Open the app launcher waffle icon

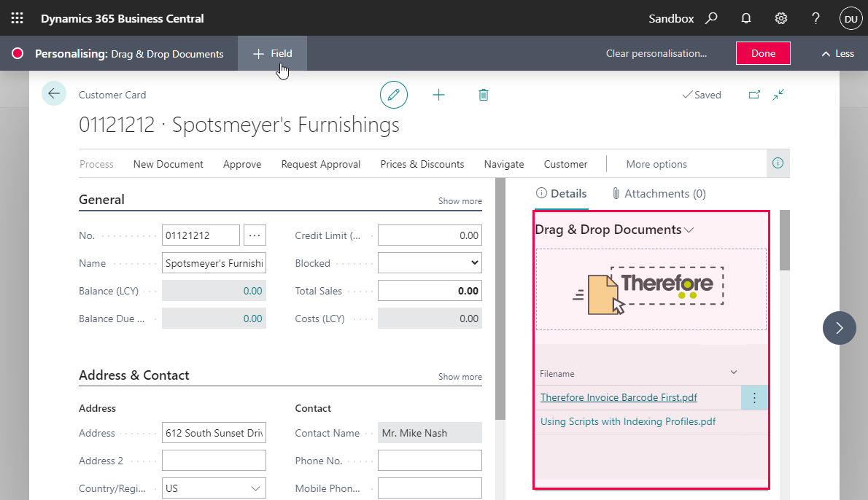(x=18, y=18)
